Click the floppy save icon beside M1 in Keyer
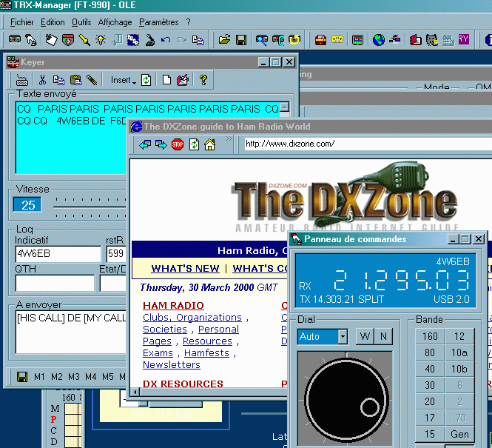The image size is (492, 448). tap(22, 376)
